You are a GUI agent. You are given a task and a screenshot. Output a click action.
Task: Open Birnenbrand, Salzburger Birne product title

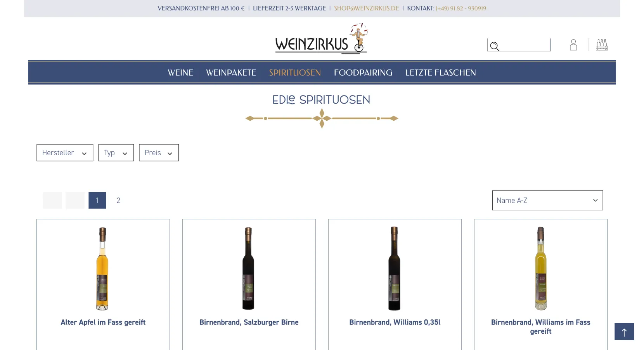pos(249,322)
